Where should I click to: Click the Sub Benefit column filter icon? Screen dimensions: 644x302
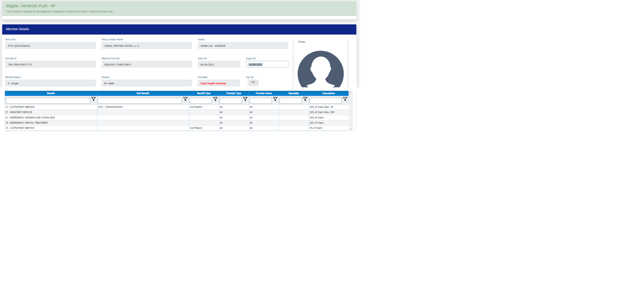(185, 99)
